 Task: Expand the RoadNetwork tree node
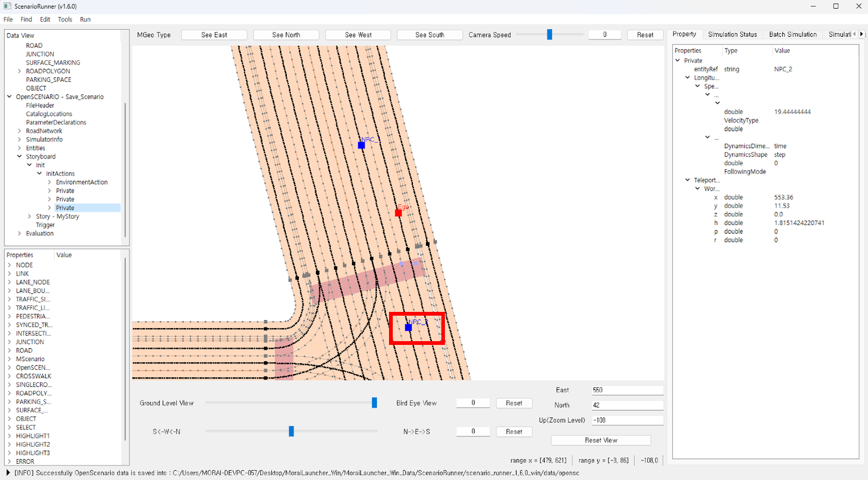click(20, 131)
